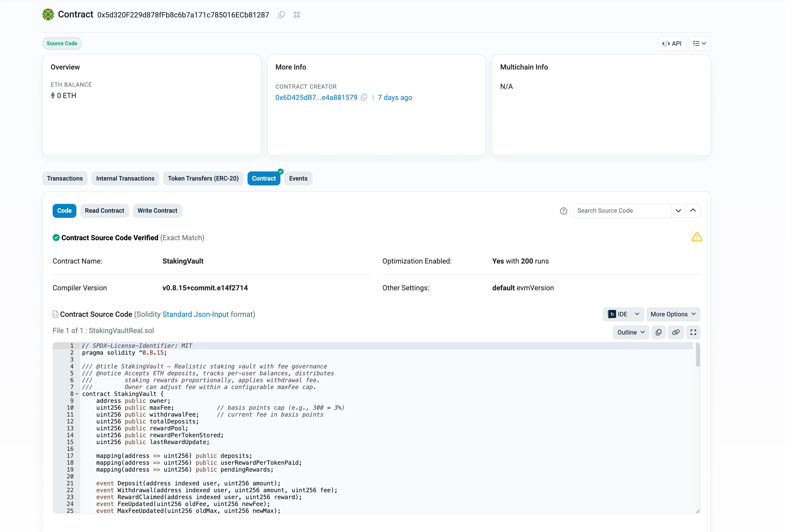This screenshot has width=785, height=532.
Task: Copy the StakingVaultReal.sol source code
Action: [x=658, y=332]
